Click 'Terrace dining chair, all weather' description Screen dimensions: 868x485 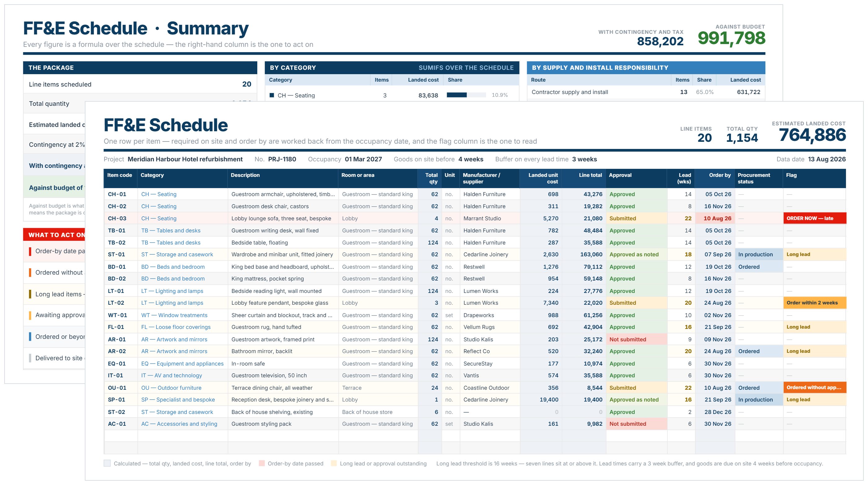tap(272, 388)
